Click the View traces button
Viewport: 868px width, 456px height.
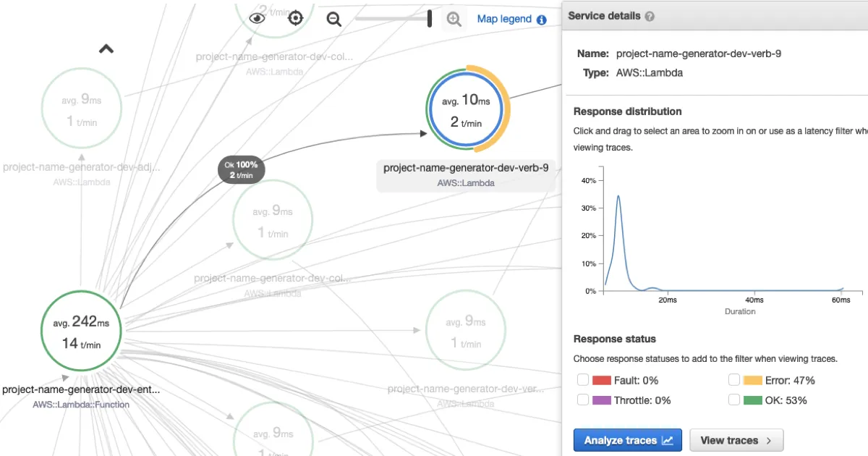point(736,440)
